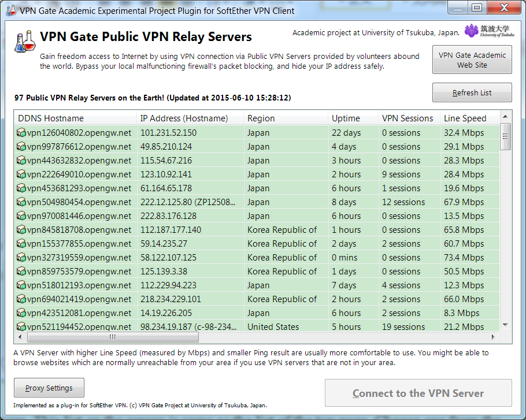
Task: Select IP address 218.234.229.101
Action: 171,299
